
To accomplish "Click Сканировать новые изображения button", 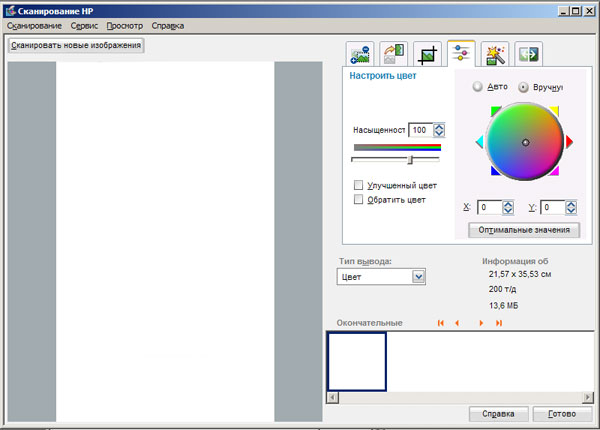I will (x=76, y=45).
